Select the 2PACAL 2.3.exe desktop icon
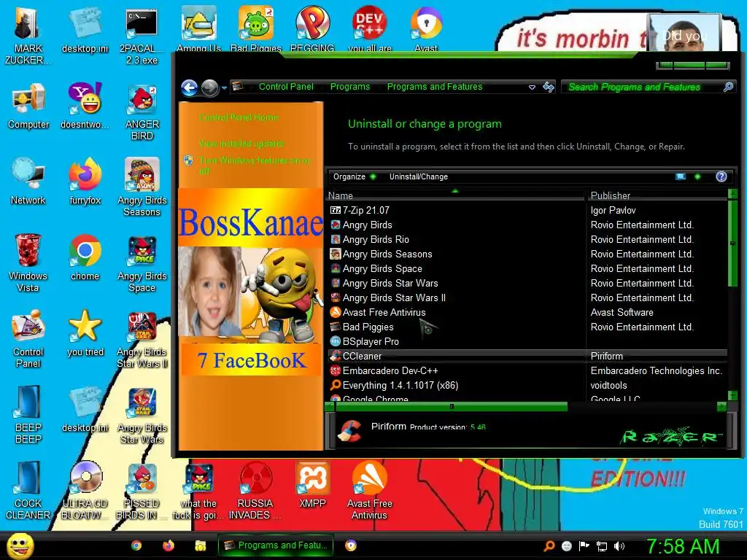Screen dimensions: 747x560 142,35
